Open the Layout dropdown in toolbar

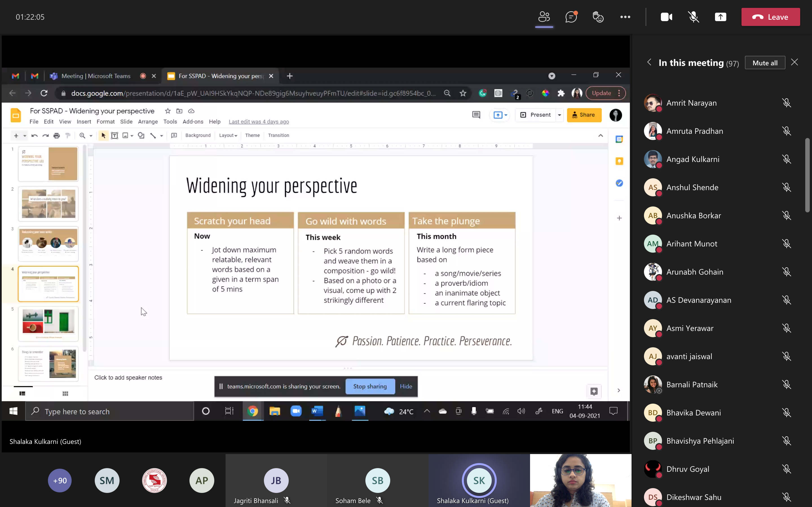pyautogui.click(x=228, y=135)
